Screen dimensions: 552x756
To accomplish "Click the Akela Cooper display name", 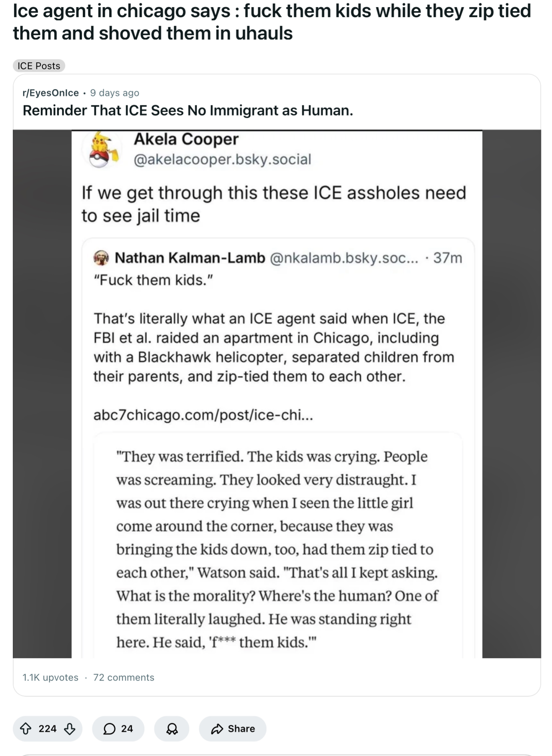I will pyautogui.click(x=186, y=139).
